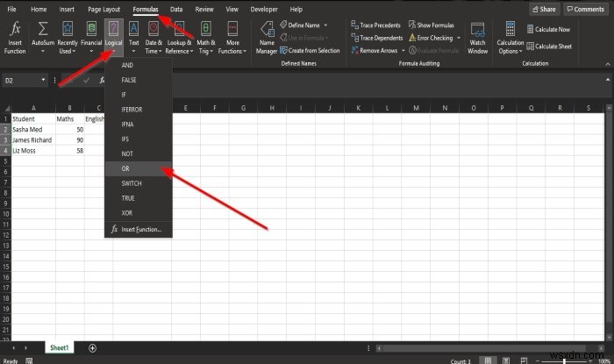
Task: Click Calculate Now
Action: [x=548, y=29]
